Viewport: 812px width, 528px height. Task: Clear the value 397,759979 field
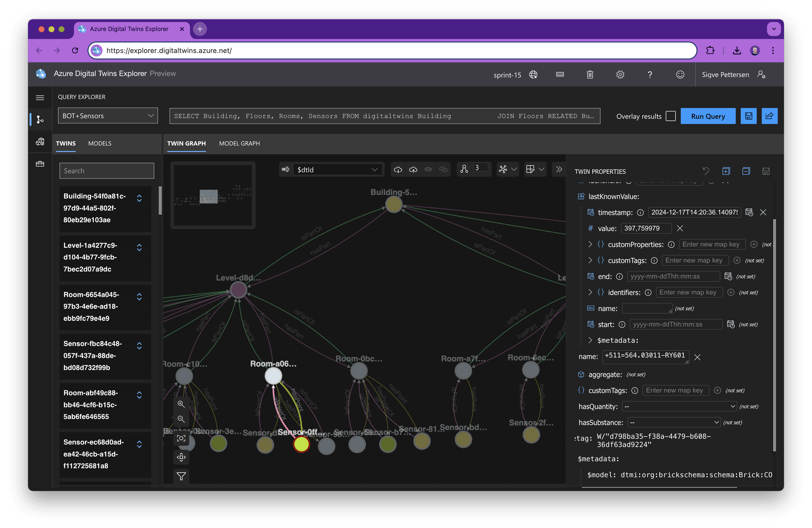[x=680, y=228]
